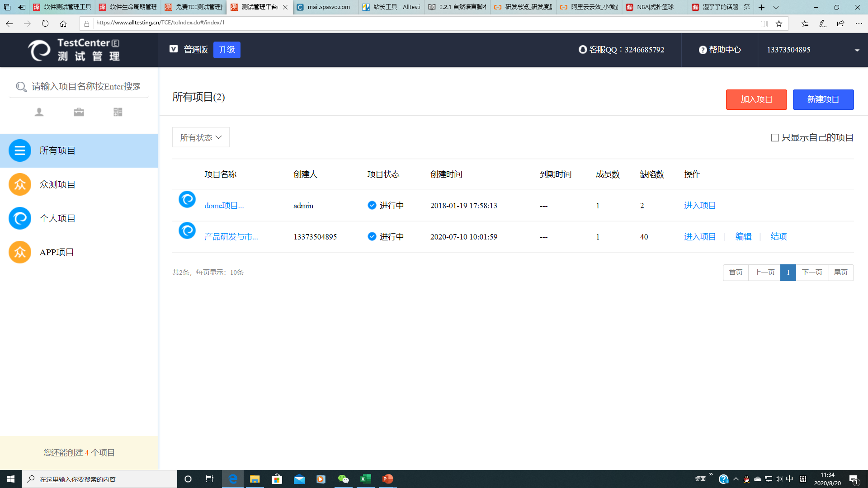Image resolution: width=868 pixels, height=488 pixels.
Task: Click the search magnifier icon
Action: (x=21, y=86)
